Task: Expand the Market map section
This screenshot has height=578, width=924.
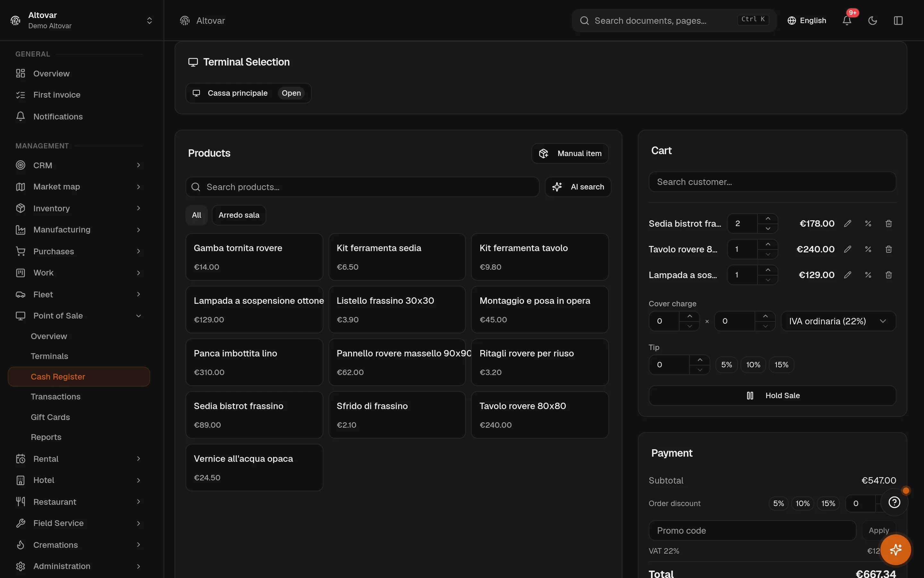Action: [x=79, y=187]
